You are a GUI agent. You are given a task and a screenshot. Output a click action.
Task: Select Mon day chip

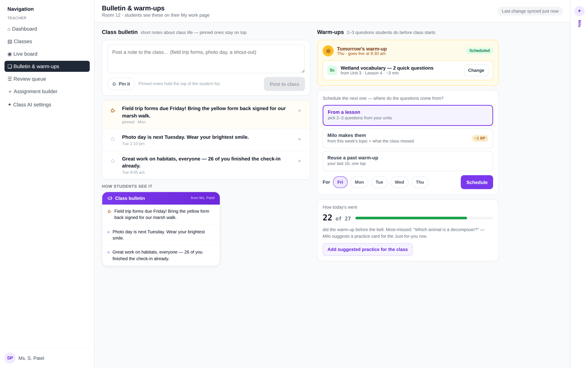359,182
